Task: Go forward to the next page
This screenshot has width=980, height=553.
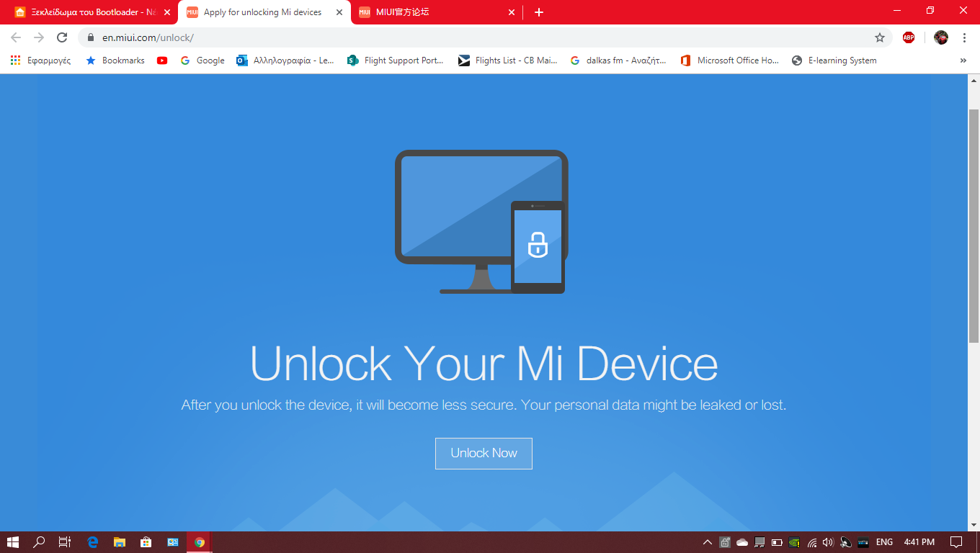Action: tap(39, 37)
